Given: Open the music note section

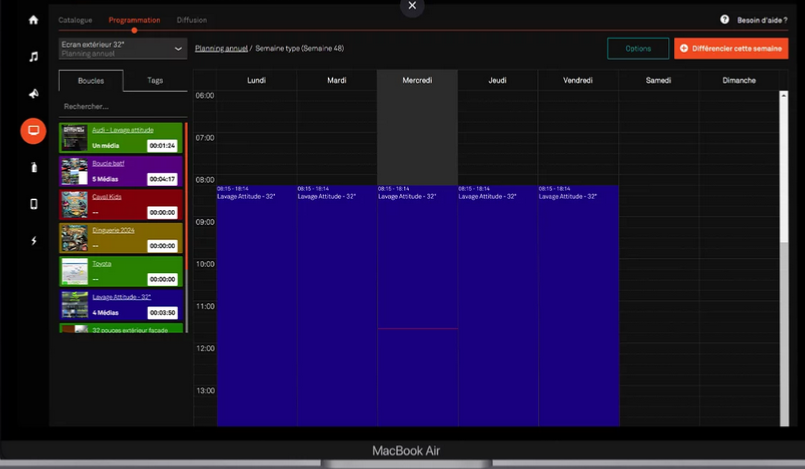Looking at the screenshot, I should coord(34,57).
